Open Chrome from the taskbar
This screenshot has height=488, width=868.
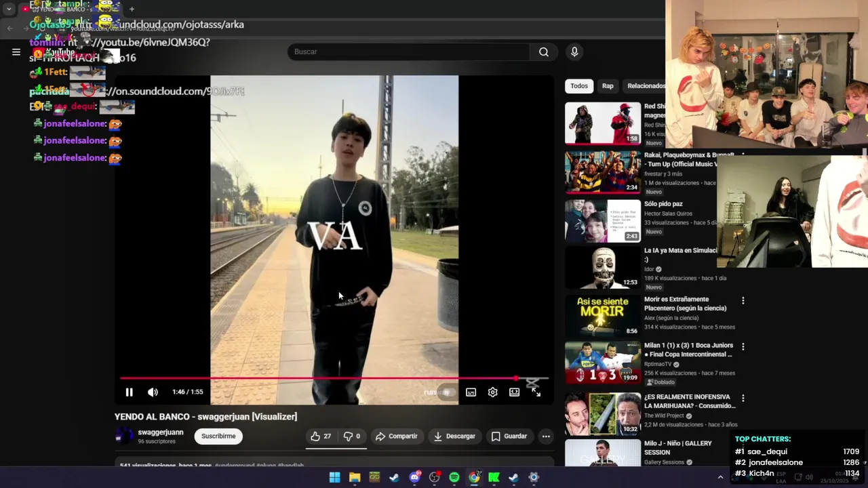coord(474,477)
